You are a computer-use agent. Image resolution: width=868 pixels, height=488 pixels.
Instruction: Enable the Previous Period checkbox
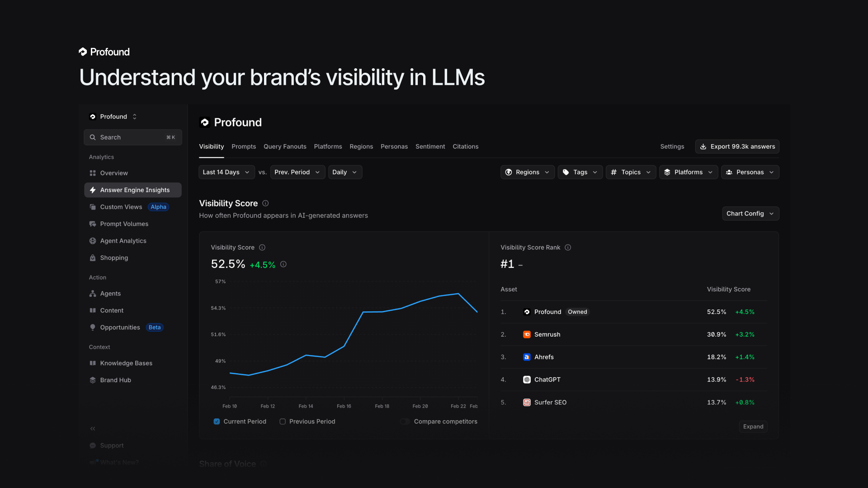tap(283, 422)
